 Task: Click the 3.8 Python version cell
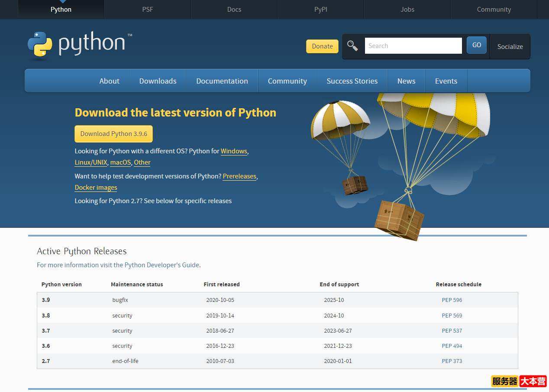(46, 315)
